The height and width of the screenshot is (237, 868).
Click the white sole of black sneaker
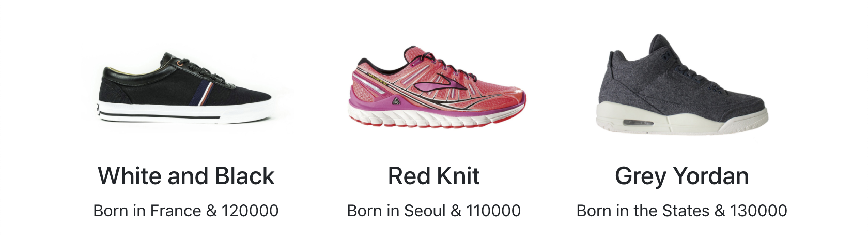pyautogui.click(x=186, y=112)
